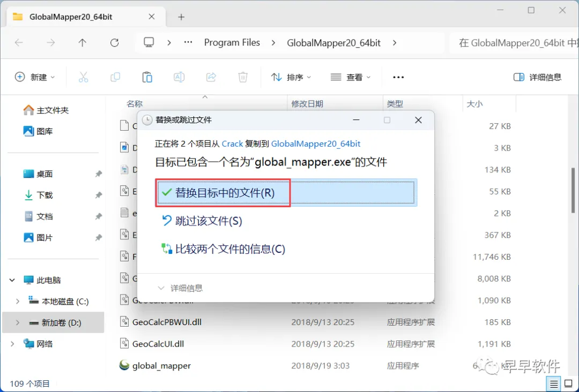Switch to details list view icon
579x392 pixels.
click(553, 384)
